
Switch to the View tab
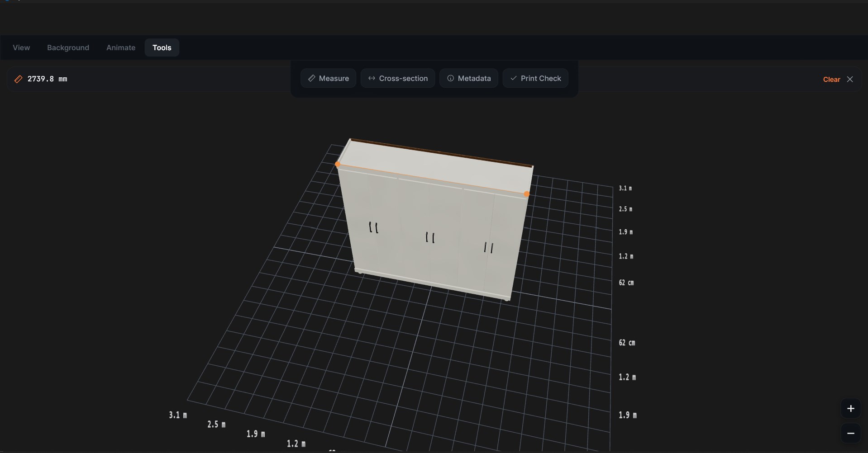pyautogui.click(x=21, y=47)
